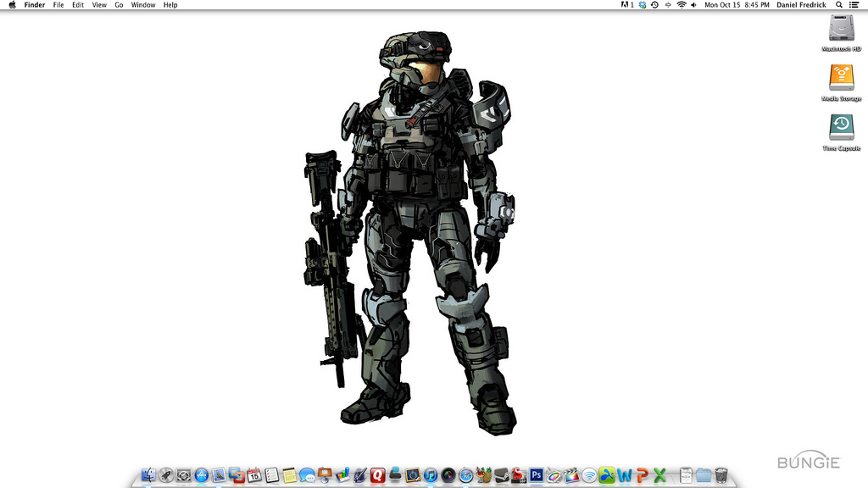The height and width of the screenshot is (488, 868).
Task: Open the Help menu
Action: point(170,5)
